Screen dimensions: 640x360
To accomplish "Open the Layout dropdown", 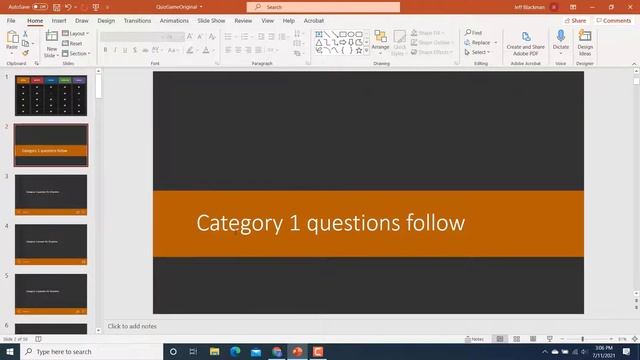I will (x=76, y=33).
